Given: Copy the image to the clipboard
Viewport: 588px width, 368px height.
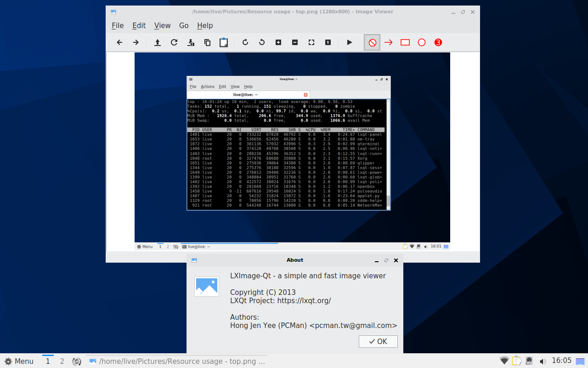Looking at the screenshot, I should [207, 42].
